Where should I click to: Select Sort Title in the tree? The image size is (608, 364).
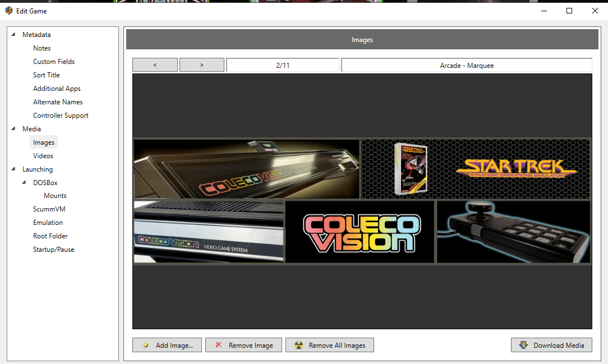tap(46, 75)
